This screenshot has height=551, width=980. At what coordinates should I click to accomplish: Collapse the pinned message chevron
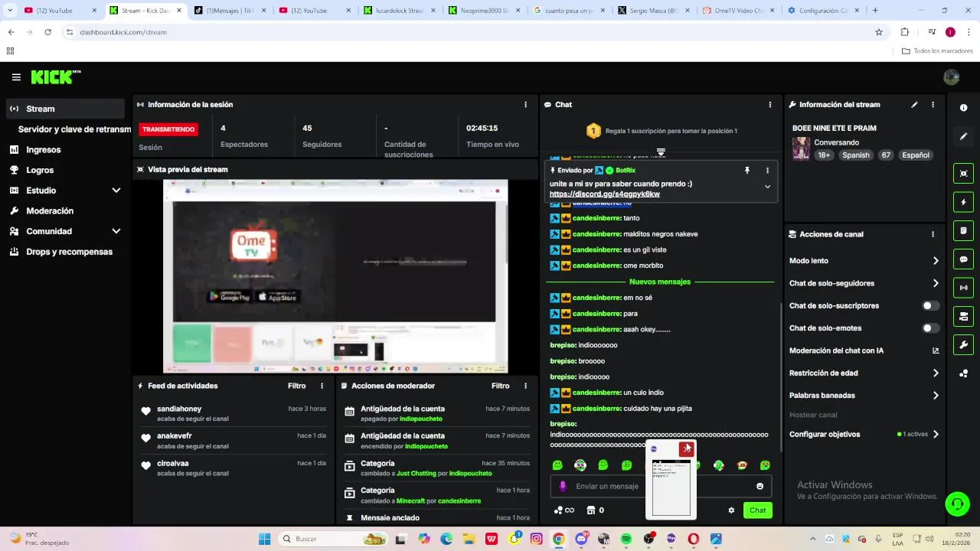coord(767,187)
